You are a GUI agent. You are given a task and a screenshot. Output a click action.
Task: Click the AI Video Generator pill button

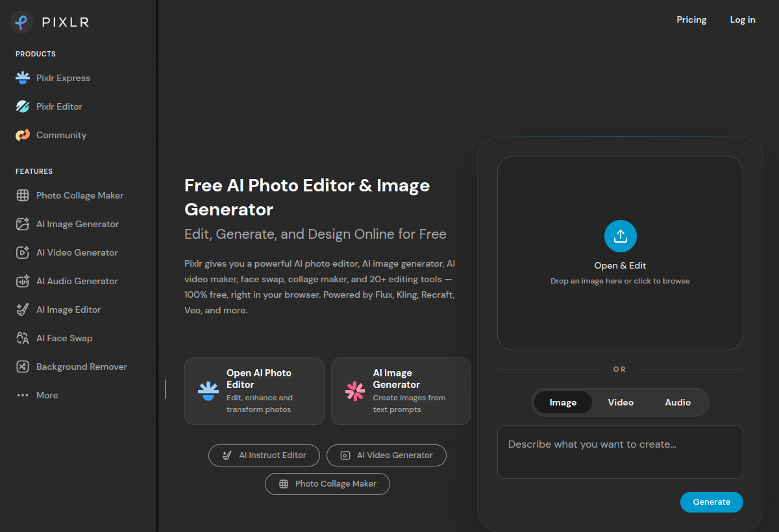(386, 455)
